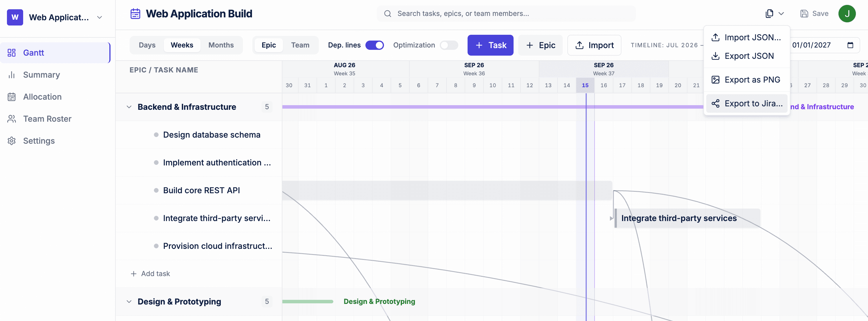Toggle dependency lines switch off
Screen dimensions: 868x321
(x=374, y=45)
